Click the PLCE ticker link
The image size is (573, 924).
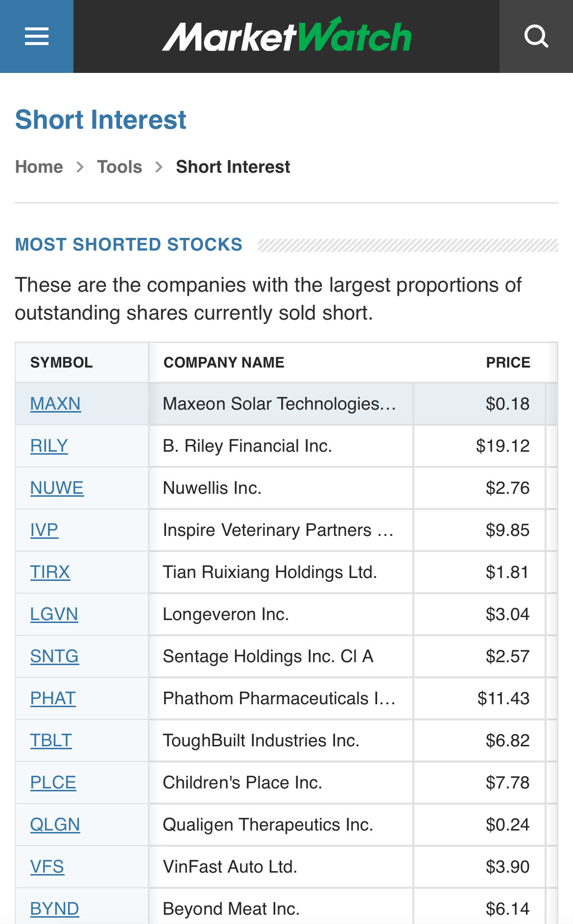coord(53,783)
